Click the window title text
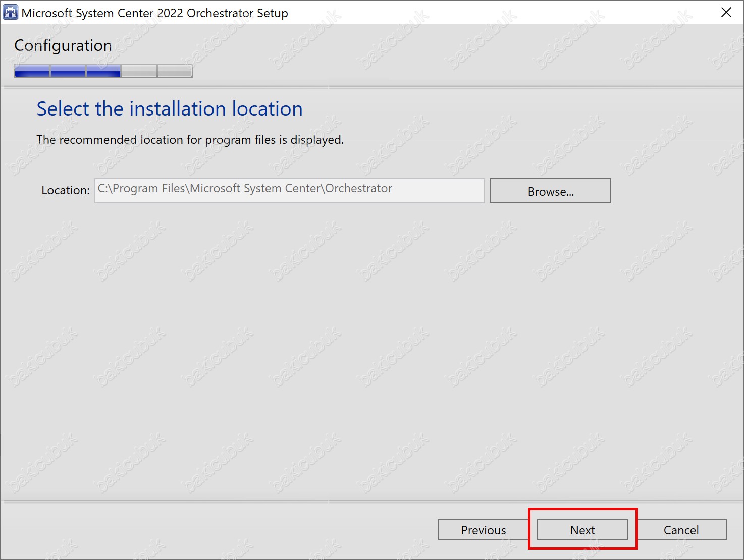This screenshot has width=744, height=560. click(x=154, y=13)
